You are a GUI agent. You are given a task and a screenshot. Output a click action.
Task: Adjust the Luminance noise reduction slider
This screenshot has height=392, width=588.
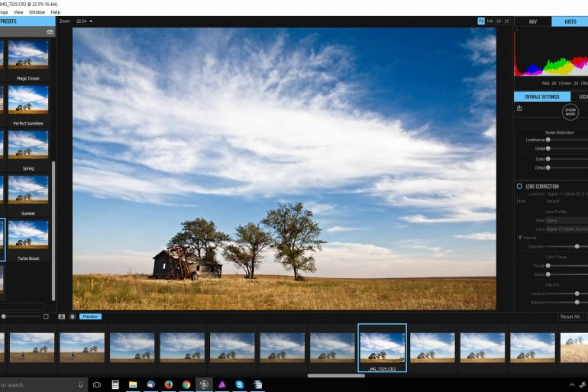548,140
